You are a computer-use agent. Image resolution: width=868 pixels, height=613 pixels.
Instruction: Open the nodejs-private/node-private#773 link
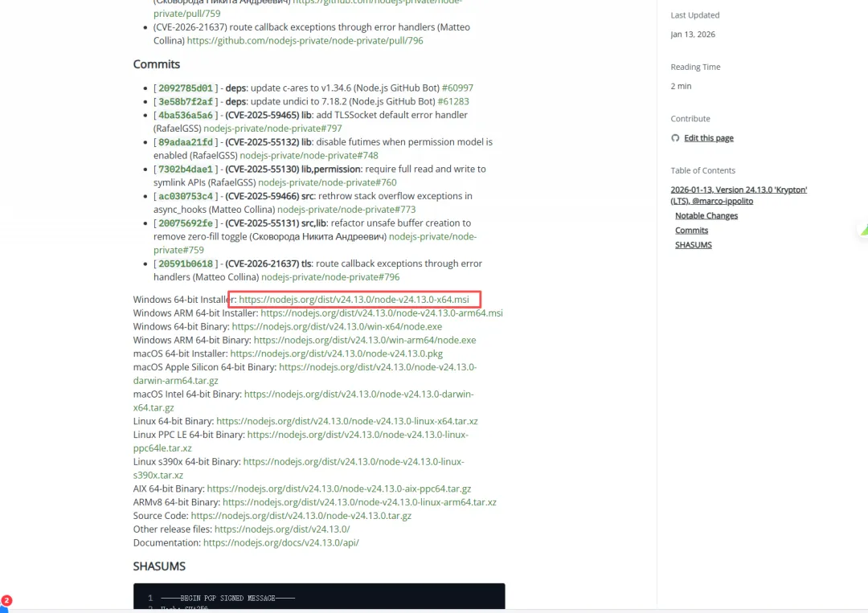[x=346, y=210]
